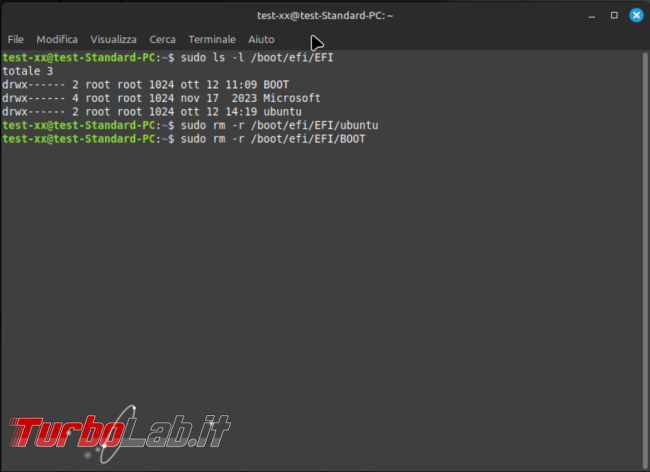
Task: Click the '14:19' timestamp in the ubuntu row
Action: pos(241,112)
